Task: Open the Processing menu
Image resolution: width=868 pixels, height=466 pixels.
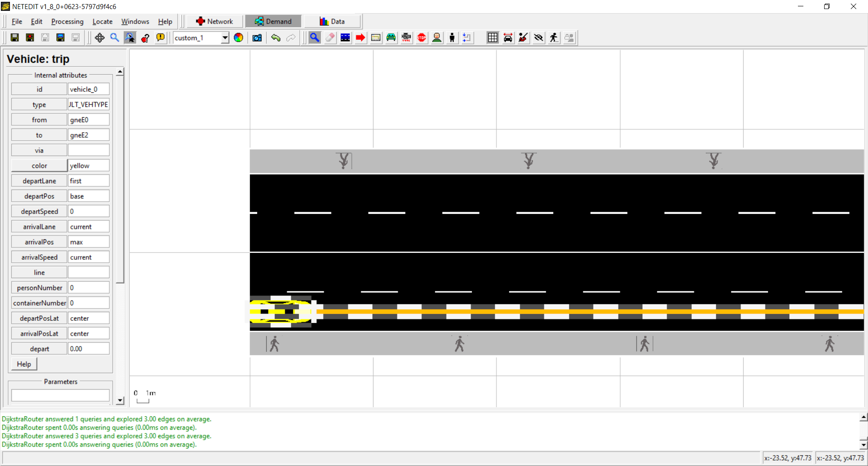Action: click(x=67, y=21)
